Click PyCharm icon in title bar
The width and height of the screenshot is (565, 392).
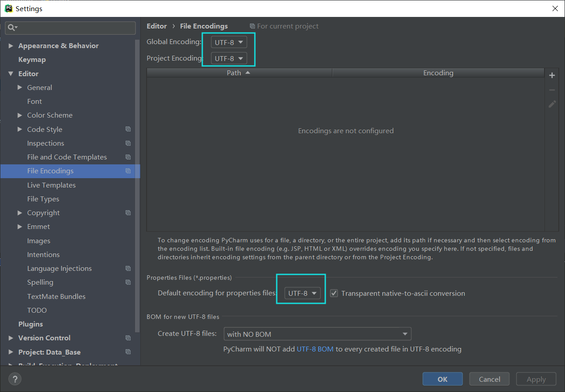point(8,8)
